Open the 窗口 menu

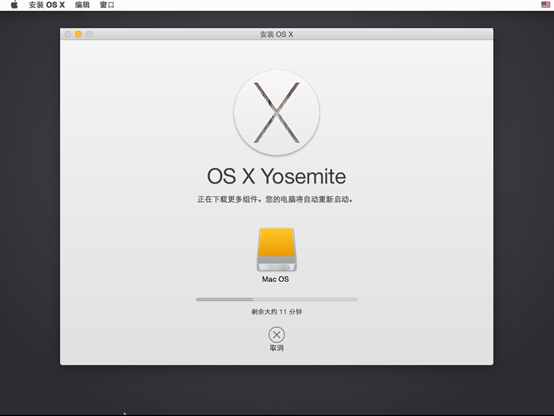107,5
